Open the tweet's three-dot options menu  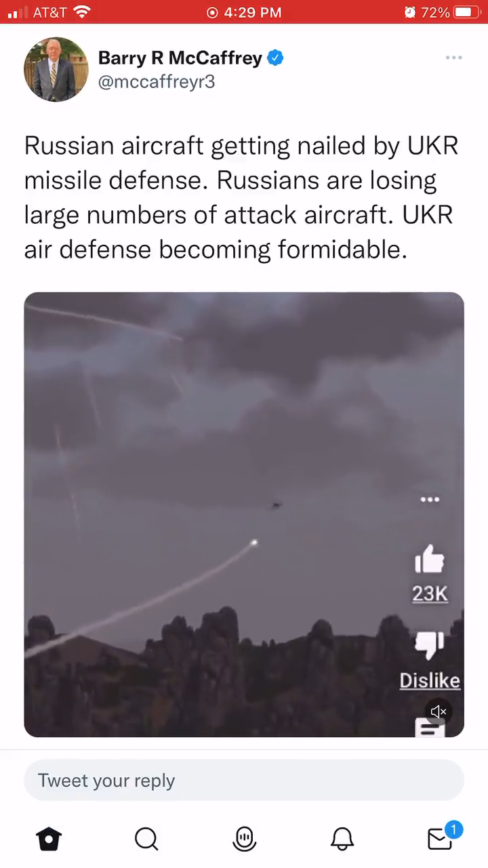(x=453, y=58)
